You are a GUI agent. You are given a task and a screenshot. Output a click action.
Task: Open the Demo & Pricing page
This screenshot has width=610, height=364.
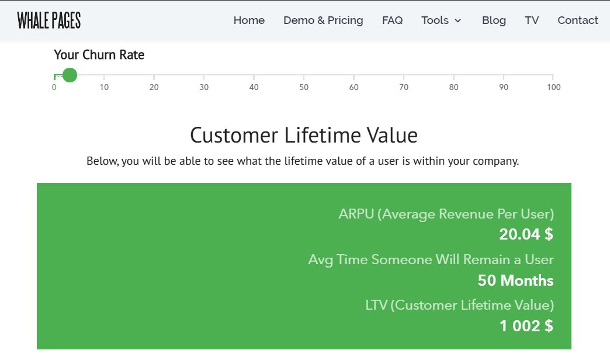pos(323,20)
